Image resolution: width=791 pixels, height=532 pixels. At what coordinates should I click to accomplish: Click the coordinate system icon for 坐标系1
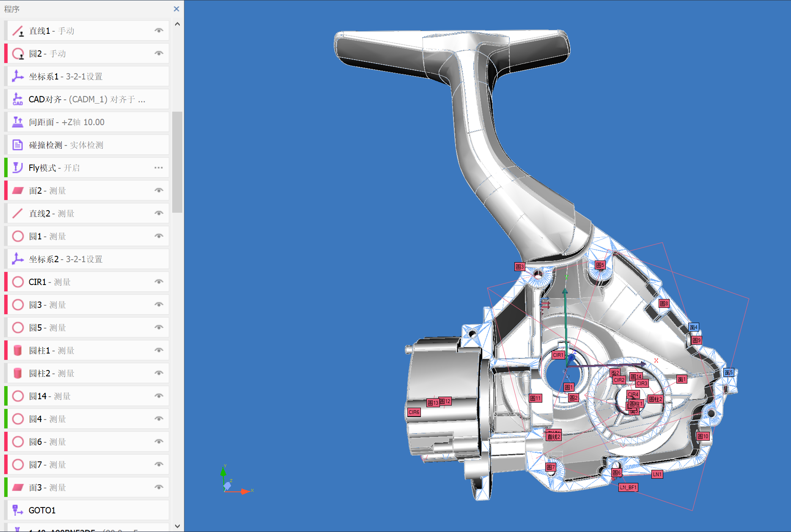point(17,76)
